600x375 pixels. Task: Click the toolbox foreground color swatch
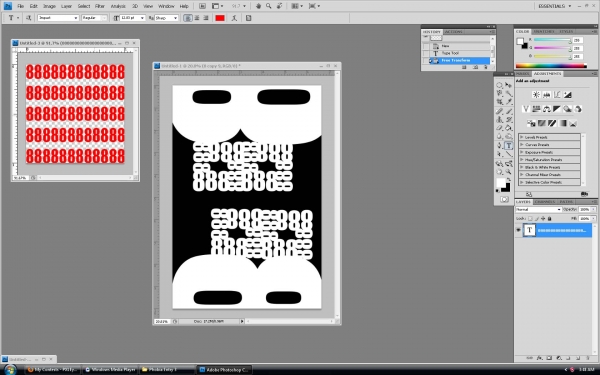(501, 182)
